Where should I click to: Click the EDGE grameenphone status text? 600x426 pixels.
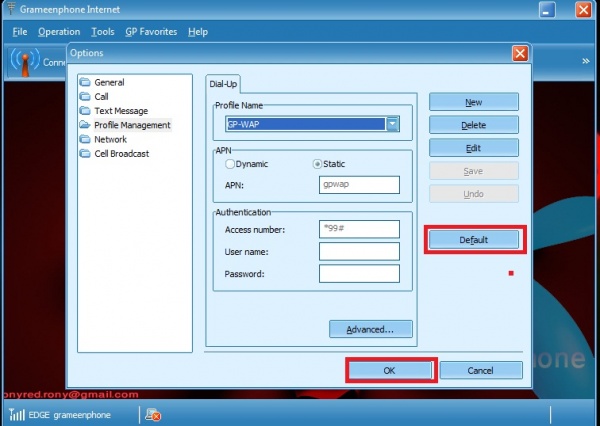[x=69, y=415]
